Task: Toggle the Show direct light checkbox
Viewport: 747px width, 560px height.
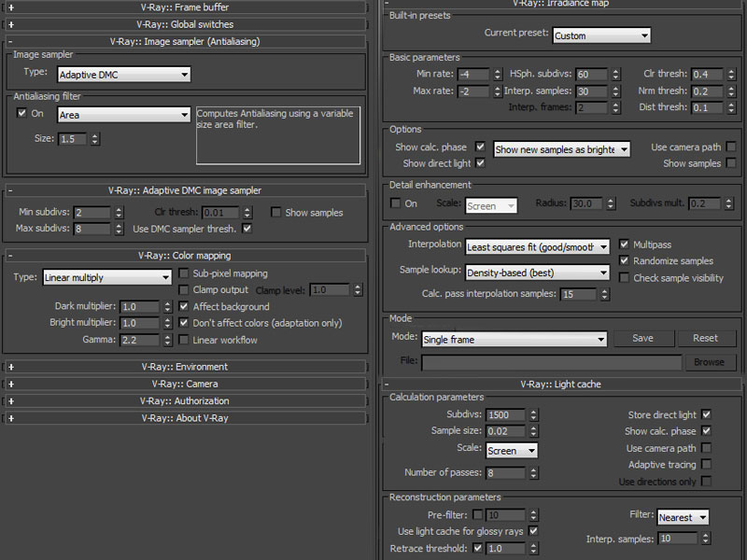Action: pos(480,162)
